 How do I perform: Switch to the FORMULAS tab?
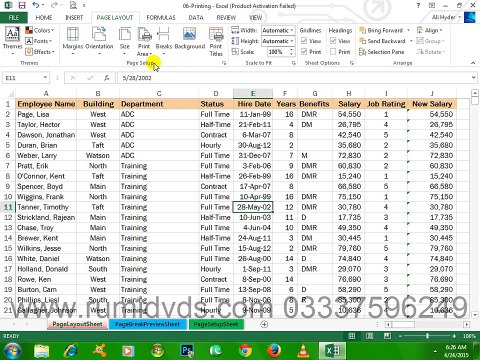point(161,18)
